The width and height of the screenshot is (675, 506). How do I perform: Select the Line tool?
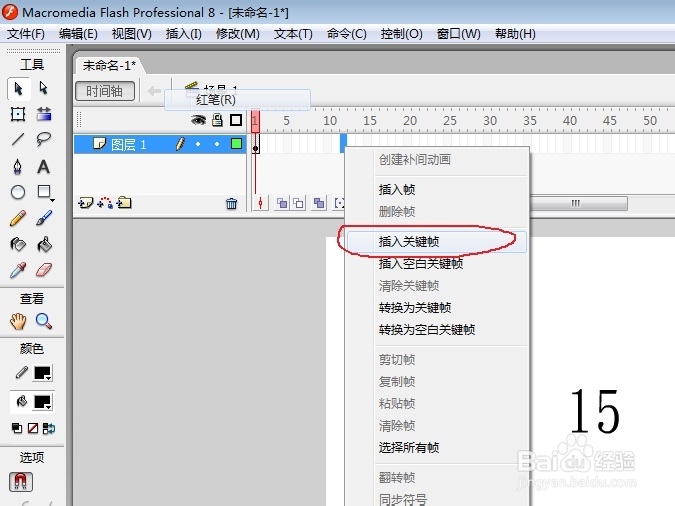coord(18,139)
